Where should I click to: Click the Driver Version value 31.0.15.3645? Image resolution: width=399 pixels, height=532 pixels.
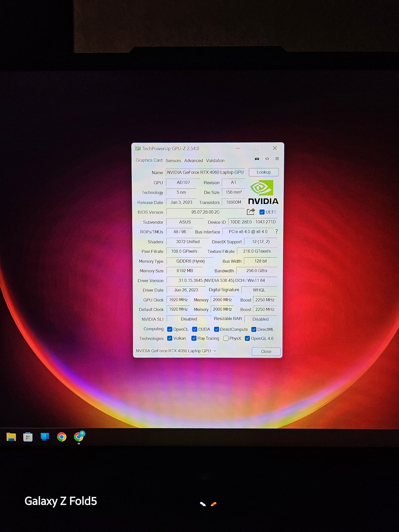pyautogui.click(x=222, y=280)
